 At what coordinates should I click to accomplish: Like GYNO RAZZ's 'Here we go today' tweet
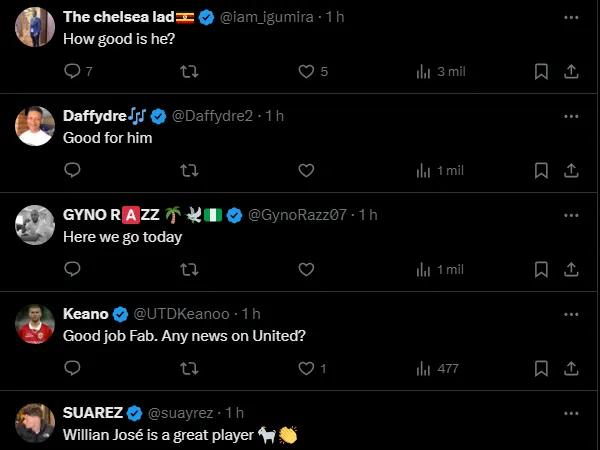coord(307,269)
